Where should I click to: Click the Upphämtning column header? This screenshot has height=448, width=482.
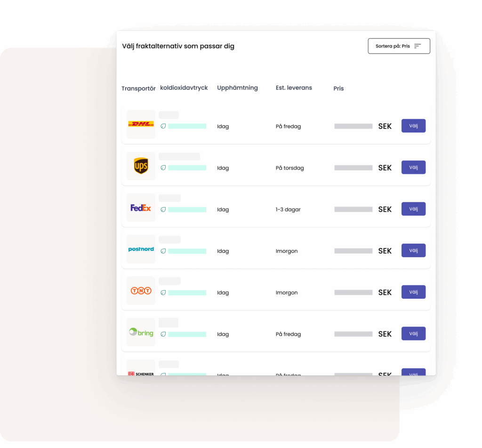click(x=237, y=88)
